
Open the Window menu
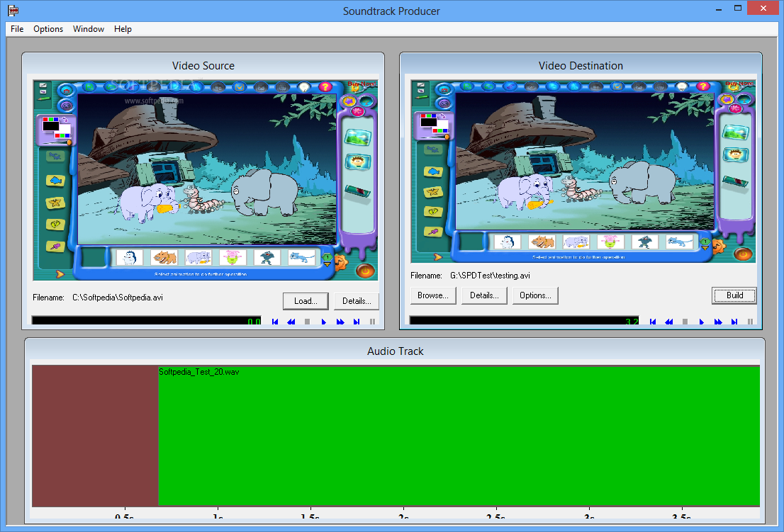tap(89, 29)
